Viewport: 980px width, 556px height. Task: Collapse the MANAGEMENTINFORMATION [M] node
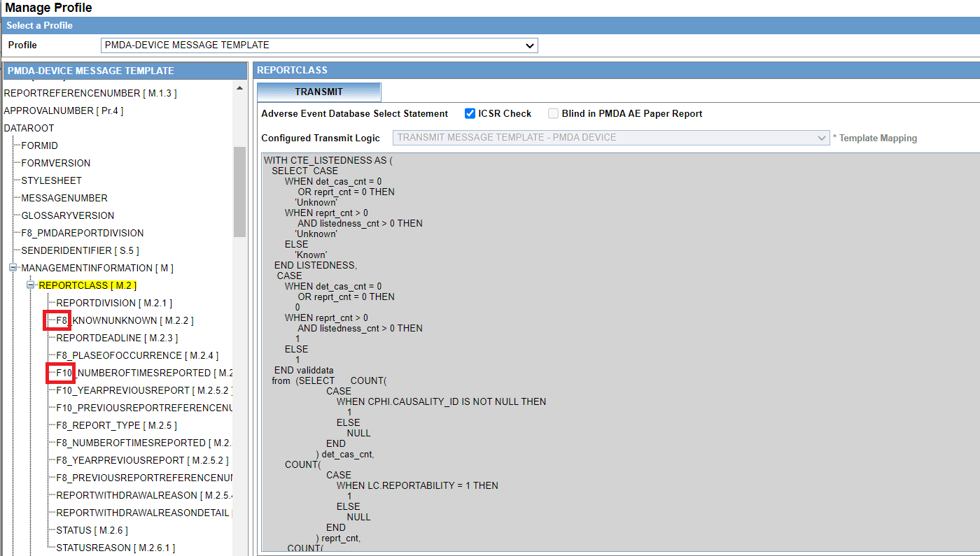click(13, 267)
